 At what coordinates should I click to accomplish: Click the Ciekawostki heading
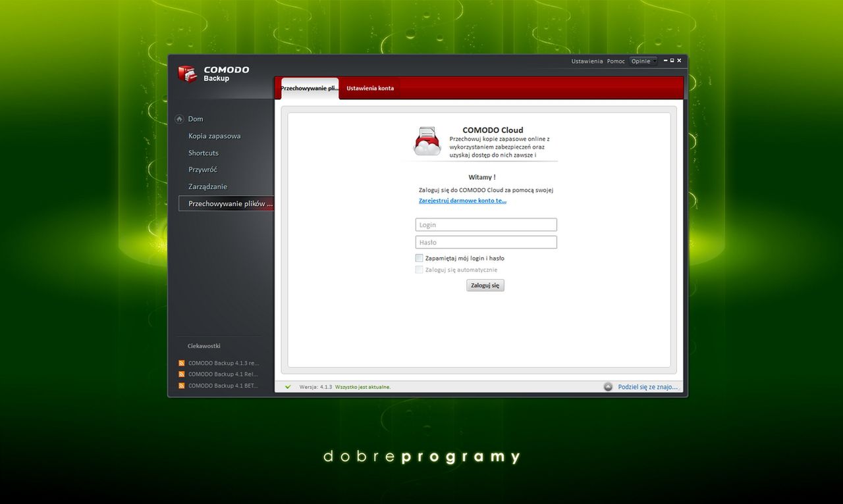coord(204,346)
